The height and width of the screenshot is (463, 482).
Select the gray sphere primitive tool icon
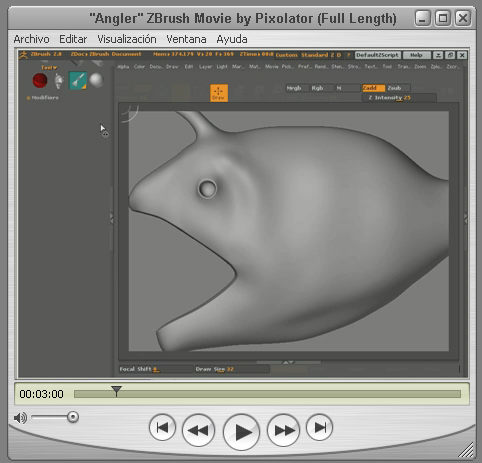pos(96,80)
